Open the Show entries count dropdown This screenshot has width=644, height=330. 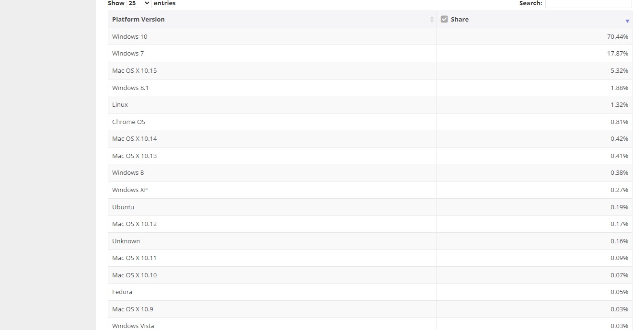pyautogui.click(x=139, y=3)
